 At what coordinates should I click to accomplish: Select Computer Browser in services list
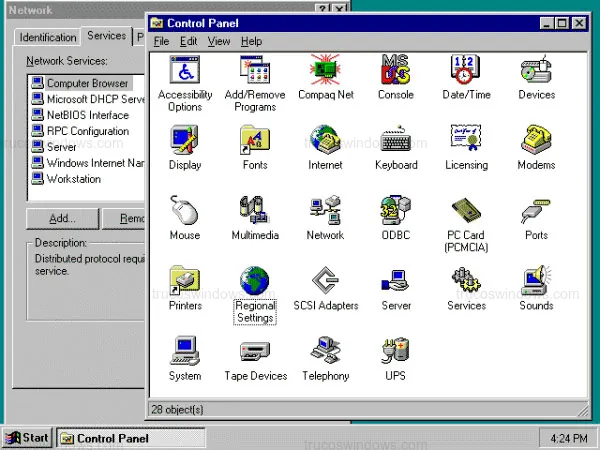(x=87, y=84)
